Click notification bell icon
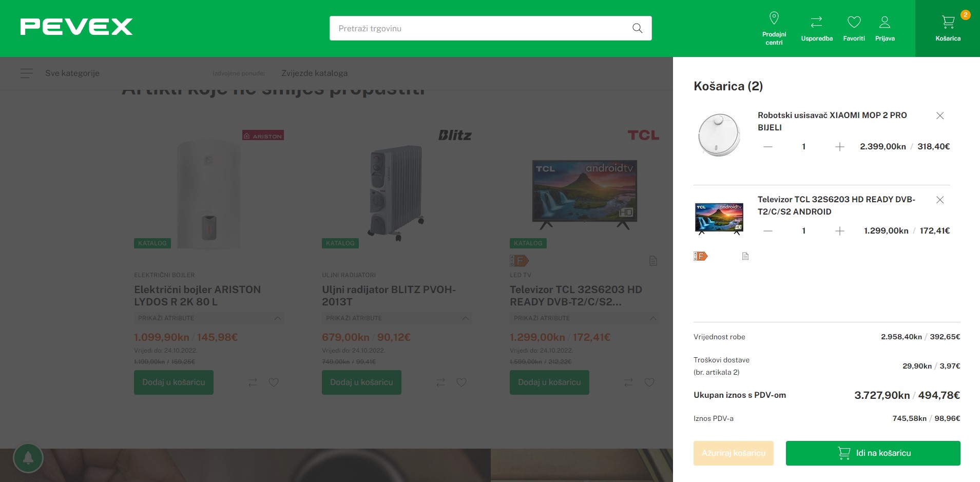Screen dimensions: 980x482 point(28,458)
